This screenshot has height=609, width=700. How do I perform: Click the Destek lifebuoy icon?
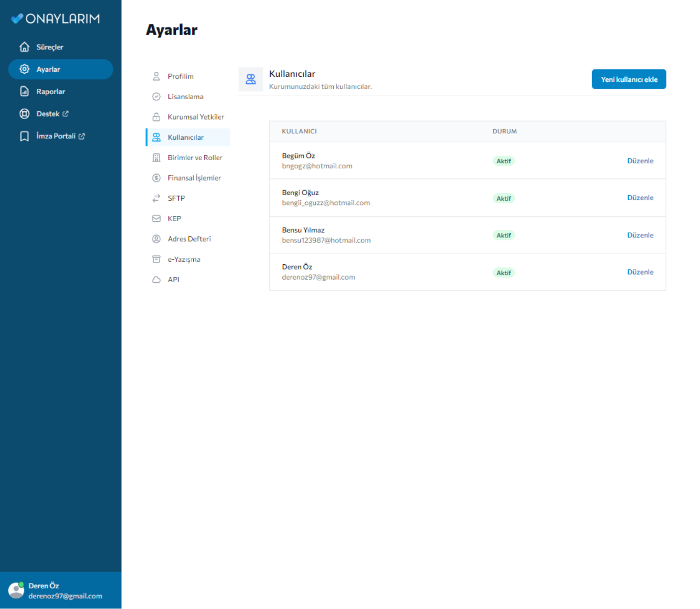coord(24,114)
